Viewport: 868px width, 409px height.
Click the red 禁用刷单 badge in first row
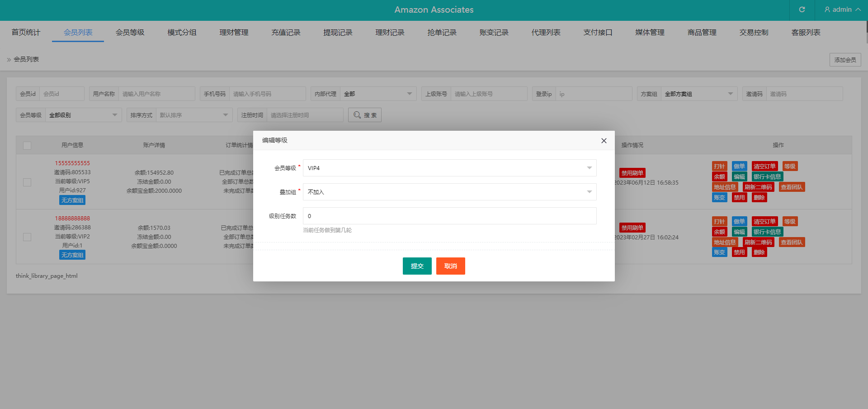pyautogui.click(x=632, y=173)
